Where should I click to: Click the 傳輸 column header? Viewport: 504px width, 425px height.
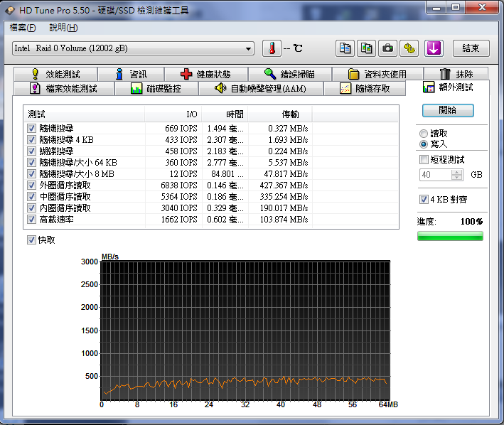click(x=280, y=114)
